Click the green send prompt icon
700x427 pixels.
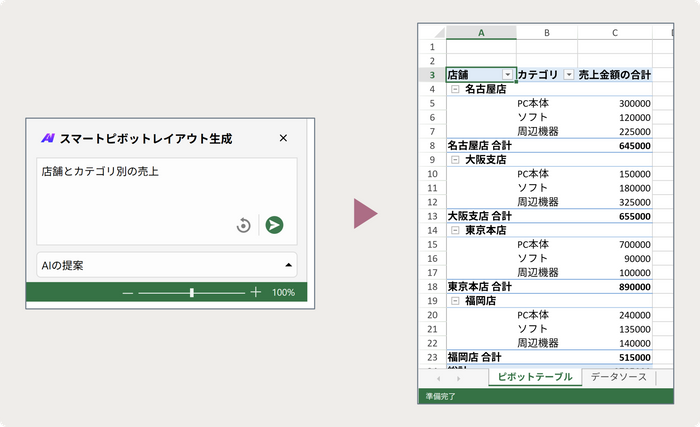(274, 225)
